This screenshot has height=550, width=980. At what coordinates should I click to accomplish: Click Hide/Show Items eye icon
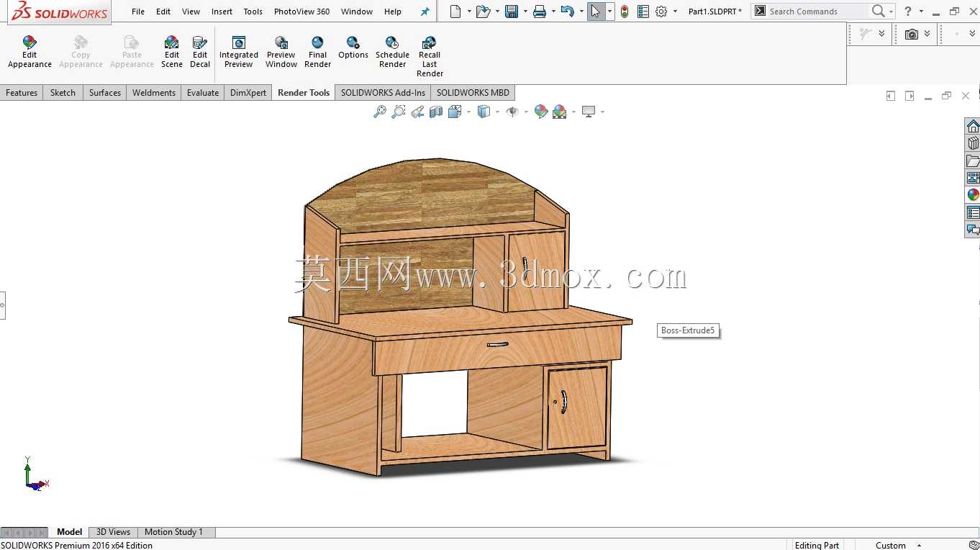point(512,112)
